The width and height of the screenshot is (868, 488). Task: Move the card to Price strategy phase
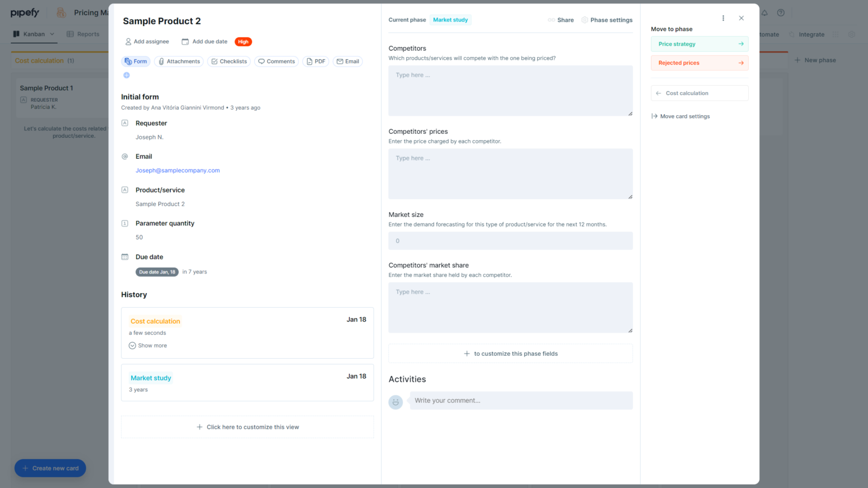pyautogui.click(x=700, y=43)
